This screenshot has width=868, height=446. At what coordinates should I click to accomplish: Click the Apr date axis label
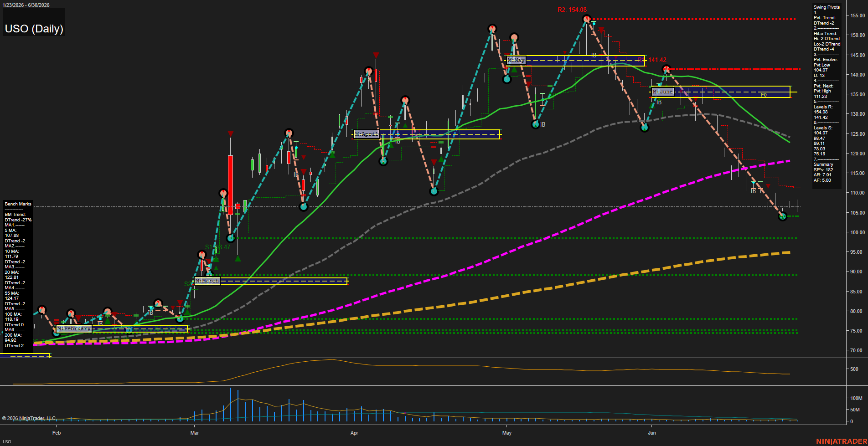(x=354, y=433)
